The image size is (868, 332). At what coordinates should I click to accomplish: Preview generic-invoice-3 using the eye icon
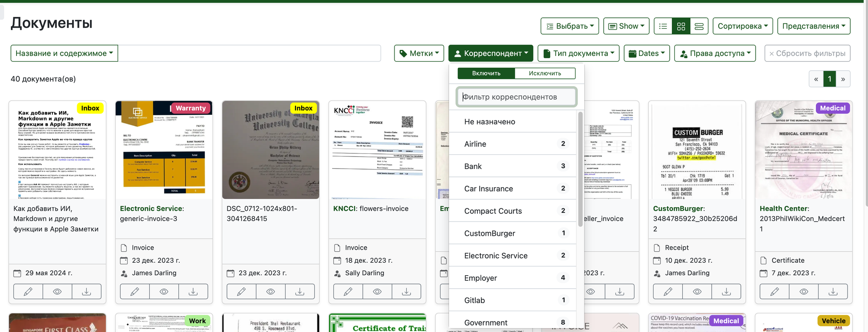coord(164,292)
